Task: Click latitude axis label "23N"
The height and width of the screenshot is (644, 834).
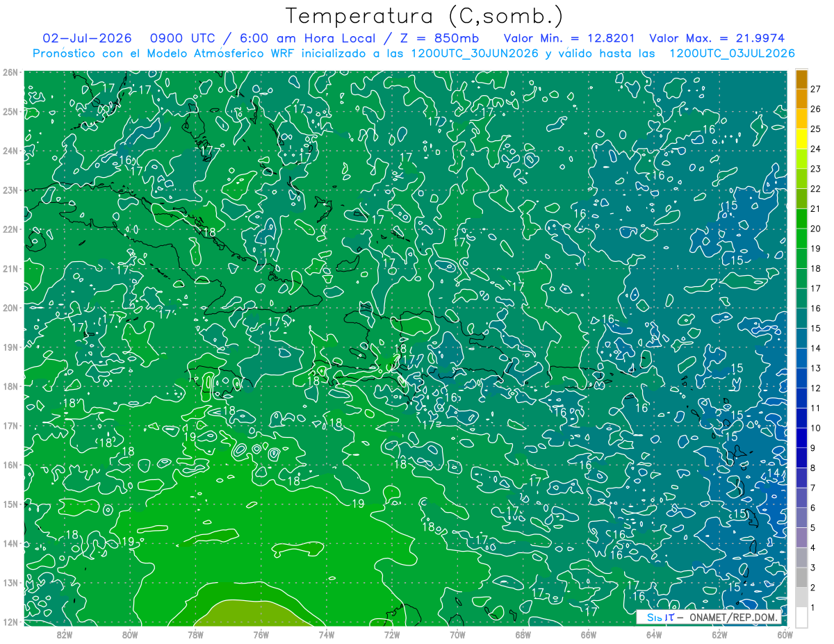Action: tap(10, 190)
